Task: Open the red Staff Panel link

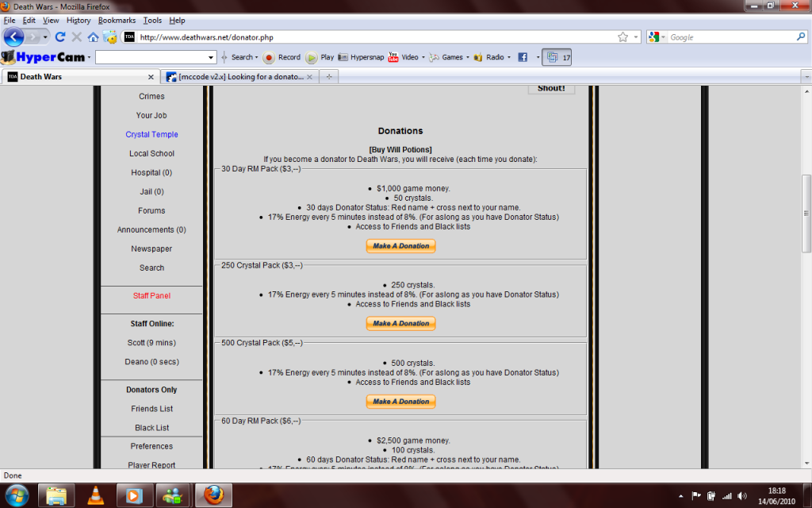Action: pyautogui.click(x=151, y=296)
